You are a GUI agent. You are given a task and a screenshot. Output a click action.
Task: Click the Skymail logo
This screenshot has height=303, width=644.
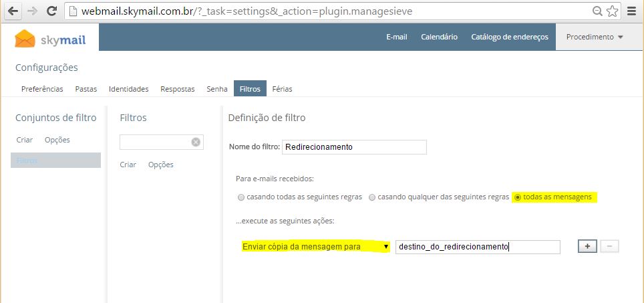tap(50, 39)
